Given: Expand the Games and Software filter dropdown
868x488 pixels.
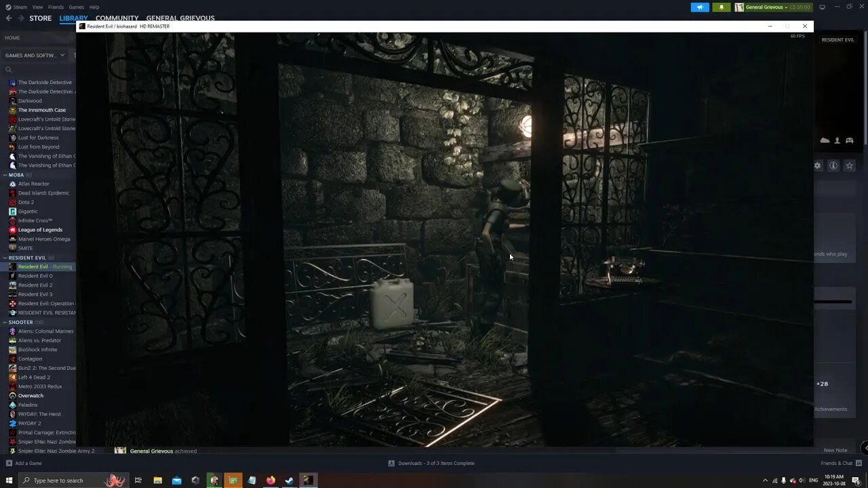Looking at the screenshot, I should (35, 55).
